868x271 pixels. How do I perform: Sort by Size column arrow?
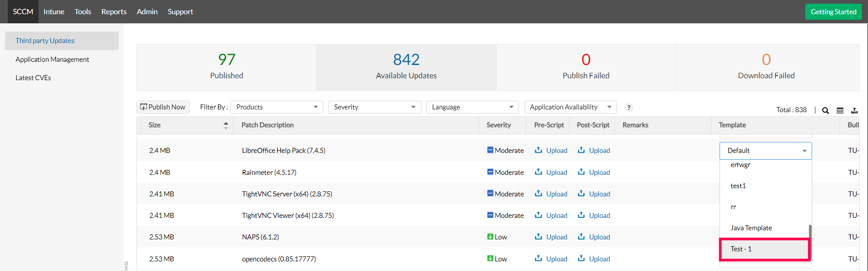point(226,125)
